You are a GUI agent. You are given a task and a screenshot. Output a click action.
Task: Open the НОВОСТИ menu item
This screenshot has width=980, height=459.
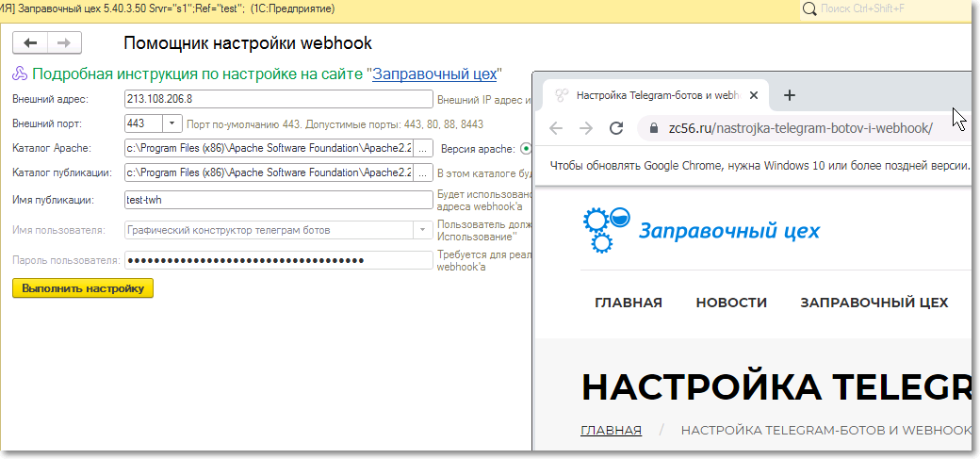(731, 303)
